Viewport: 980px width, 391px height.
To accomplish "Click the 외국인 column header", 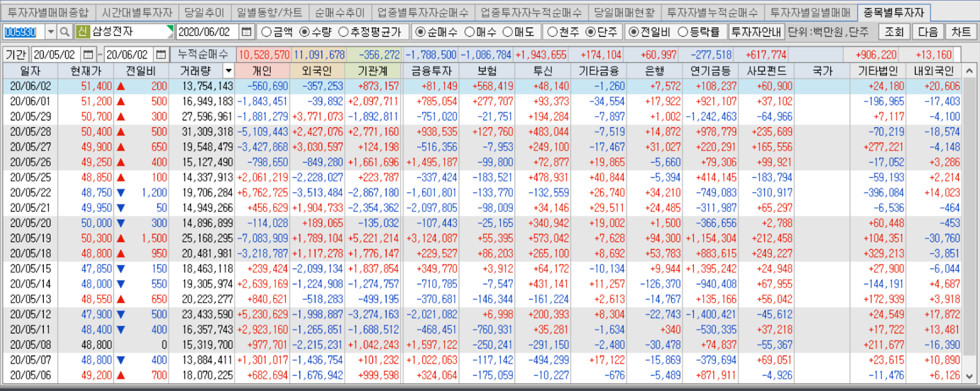I will 317,71.
